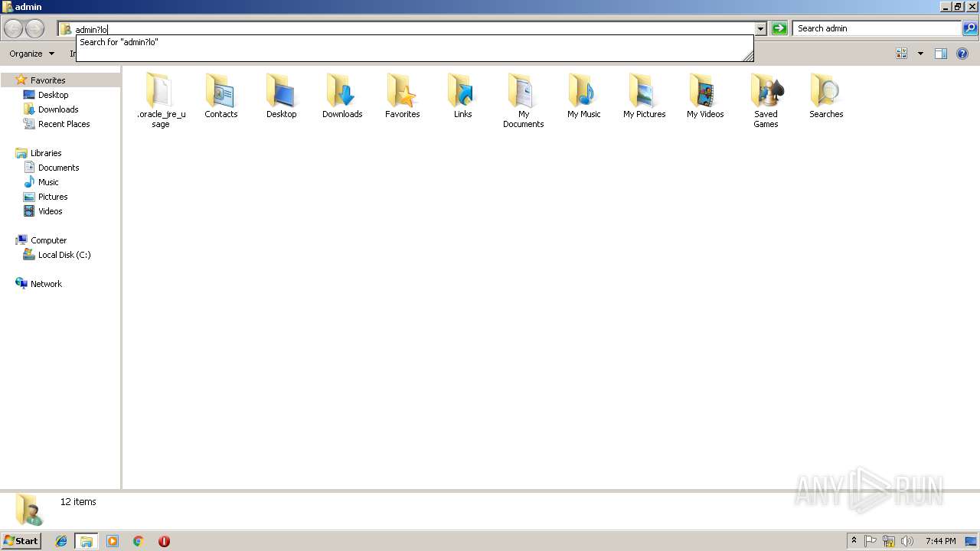Image resolution: width=980 pixels, height=551 pixels.
Task: Click the Start button
Action: [x=21, y=541]
